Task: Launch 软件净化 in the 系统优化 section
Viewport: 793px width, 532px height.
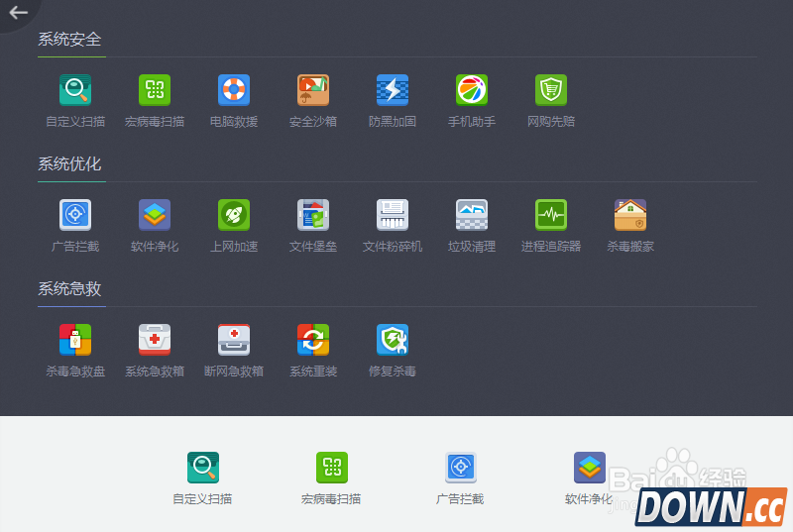Action: tap(155, 215)
